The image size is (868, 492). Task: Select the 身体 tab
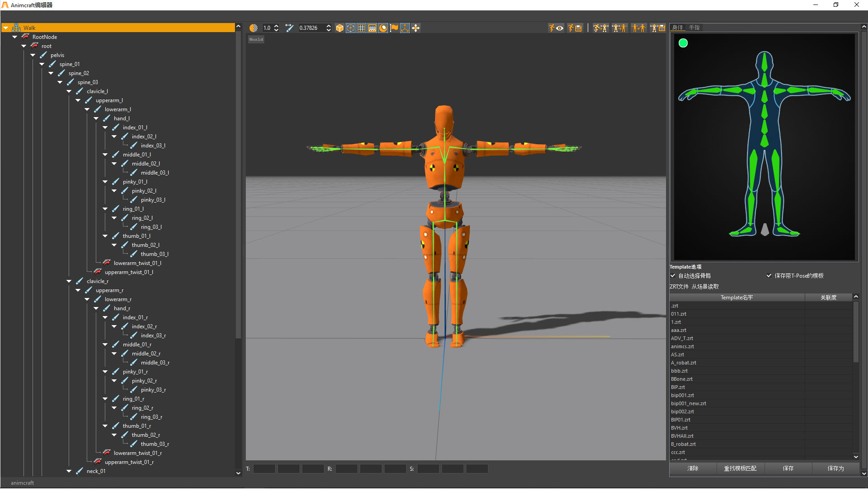[677, 28]
